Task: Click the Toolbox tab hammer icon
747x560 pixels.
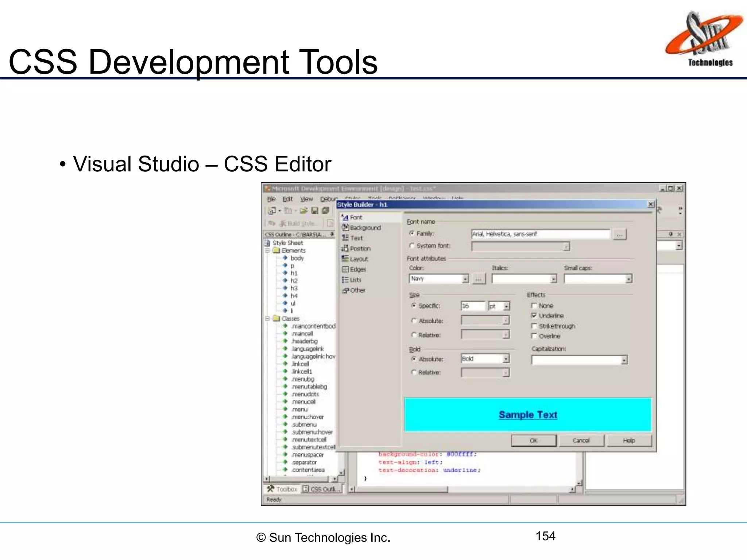Action: point(270,489)
